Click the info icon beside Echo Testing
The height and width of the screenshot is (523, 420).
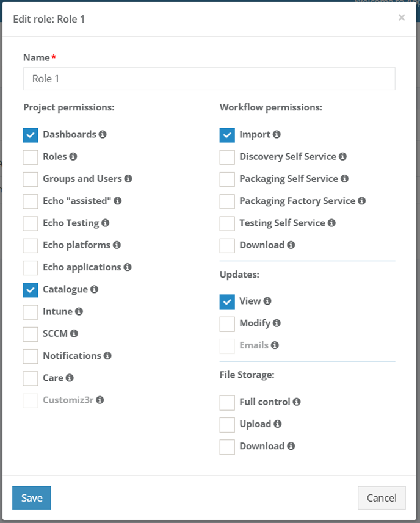coord(105,223)
